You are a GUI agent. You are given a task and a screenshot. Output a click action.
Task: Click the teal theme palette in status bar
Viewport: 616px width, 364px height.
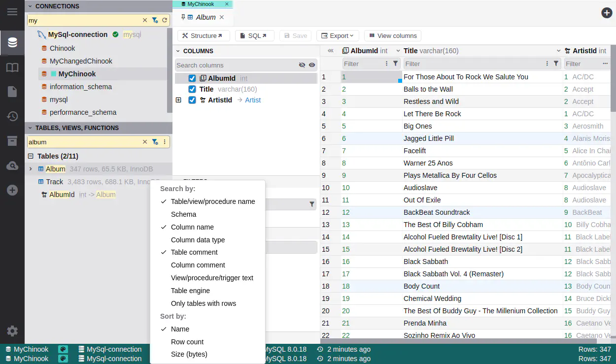[x=63, y=349]
